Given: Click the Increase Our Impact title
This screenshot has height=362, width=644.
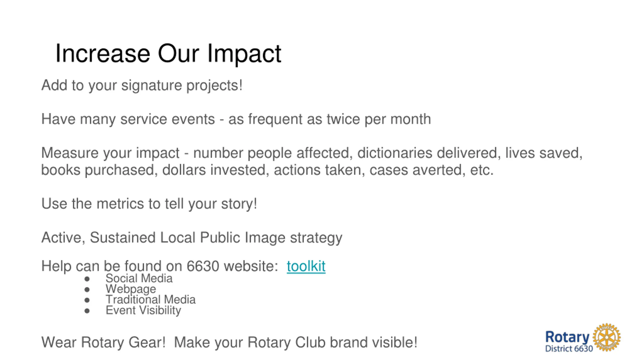Looking at the screenshot, I should point(168,54).
